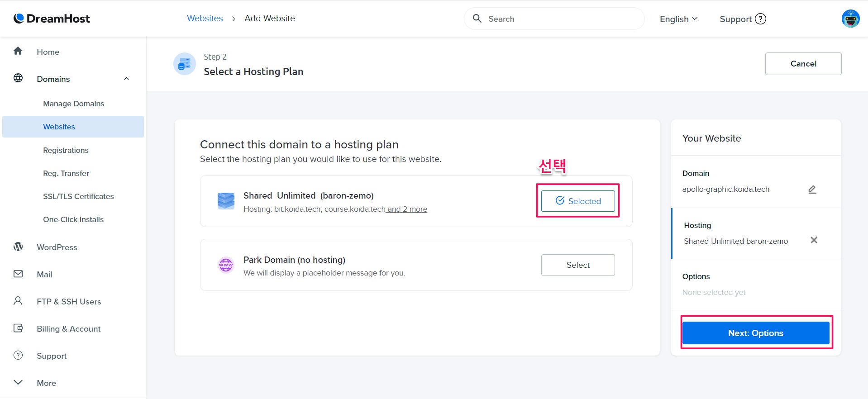
Task: Click 'Select a Hosting Plan' heading
Action: 253,71
